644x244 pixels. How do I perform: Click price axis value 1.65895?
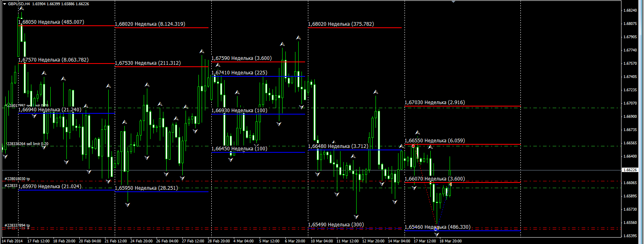tap(630, 196)
